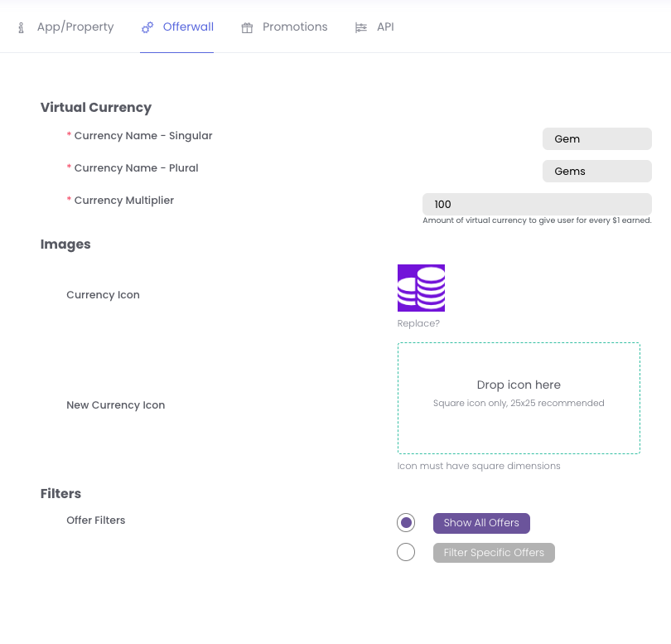Click the purple coin stack currency icon
This screenshot has width=671, height=644.
[x=421, y=288]
